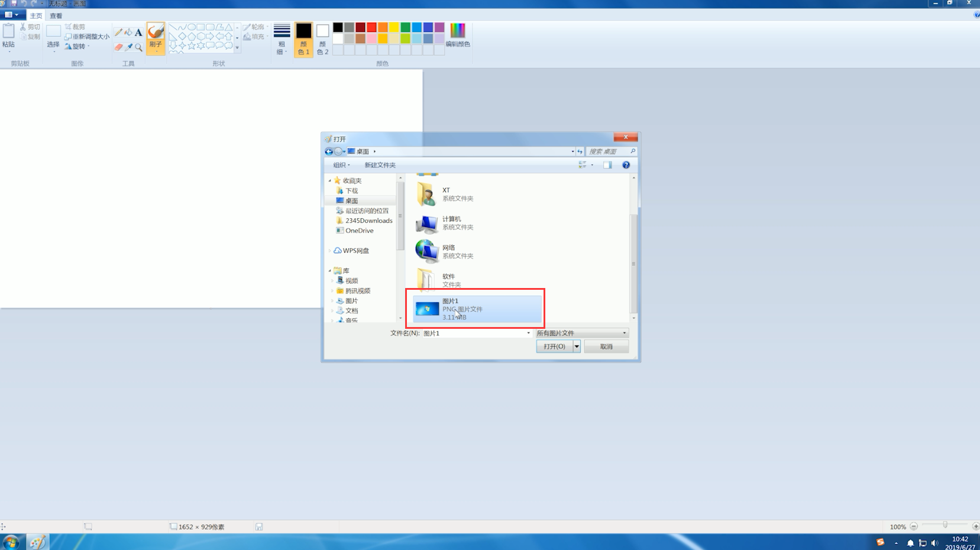980x550 pixels.
Task: Select the Eraser tool
Action: pyautogui.click(x=118, y=47)
